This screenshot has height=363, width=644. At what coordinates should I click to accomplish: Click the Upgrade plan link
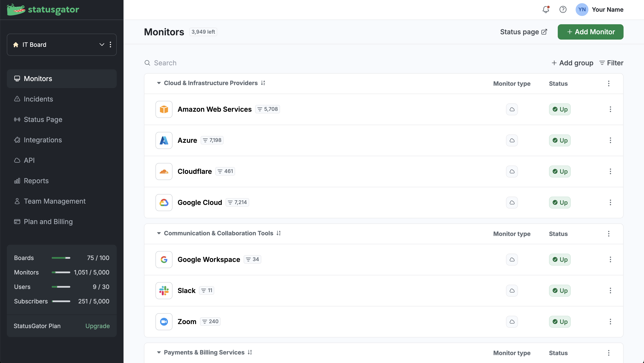tap(98, 326)
